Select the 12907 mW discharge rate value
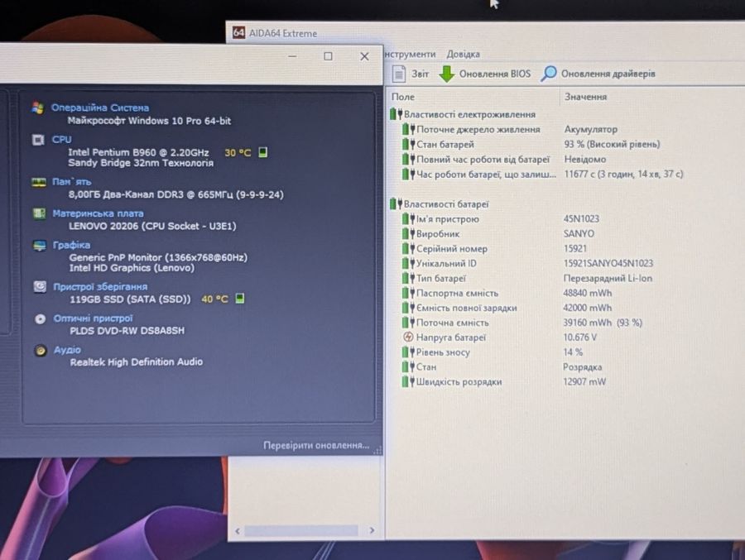 click(x=584, y=381)
